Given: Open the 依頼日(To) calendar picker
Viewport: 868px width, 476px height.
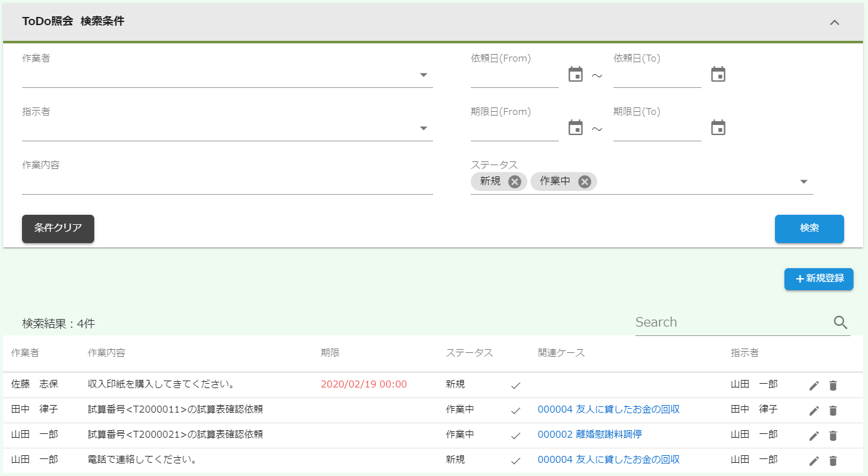Looking at the screenshot, I should tap(718, 73).
